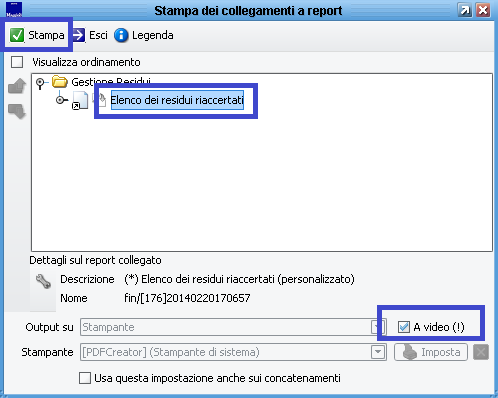Viewport: 498px width, 398px height.
Task: Open the Legenda info icon
Action: click(121, 35)
